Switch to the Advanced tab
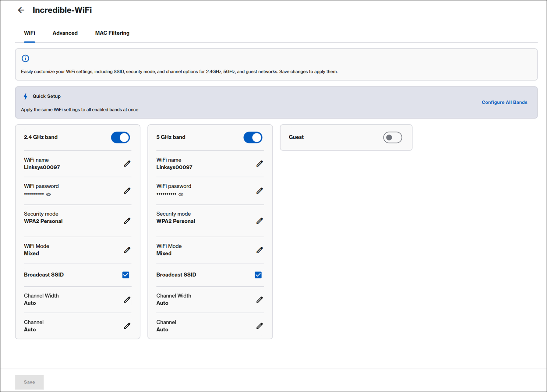The width and height of the screenshot is (547, 392). click(65, 33)
